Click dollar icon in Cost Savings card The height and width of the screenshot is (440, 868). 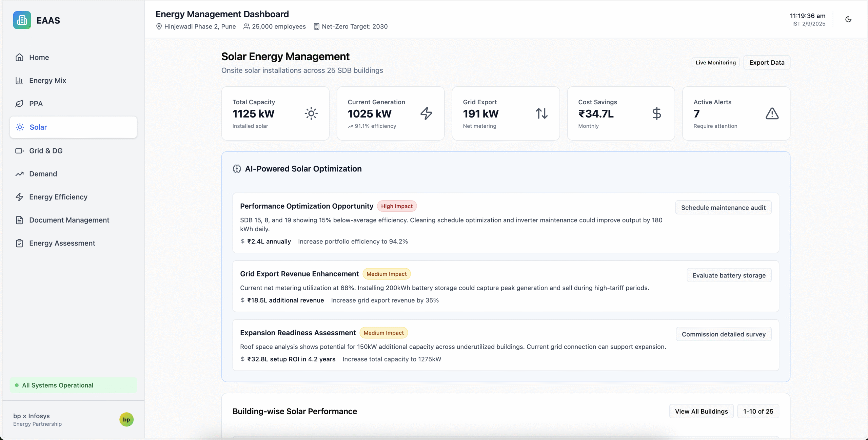click(656, 113)
